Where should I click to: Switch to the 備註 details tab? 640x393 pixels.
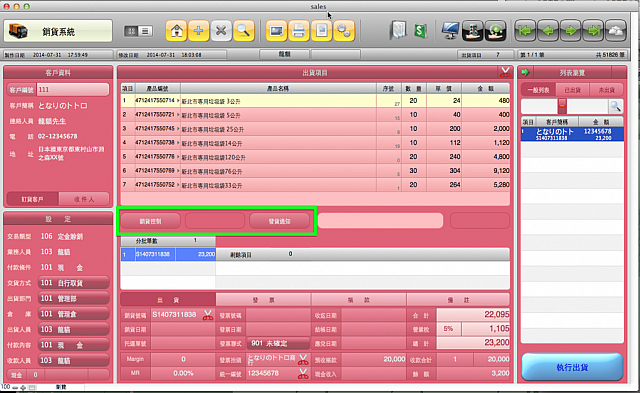pyautogui.click(x=458, y=300)
